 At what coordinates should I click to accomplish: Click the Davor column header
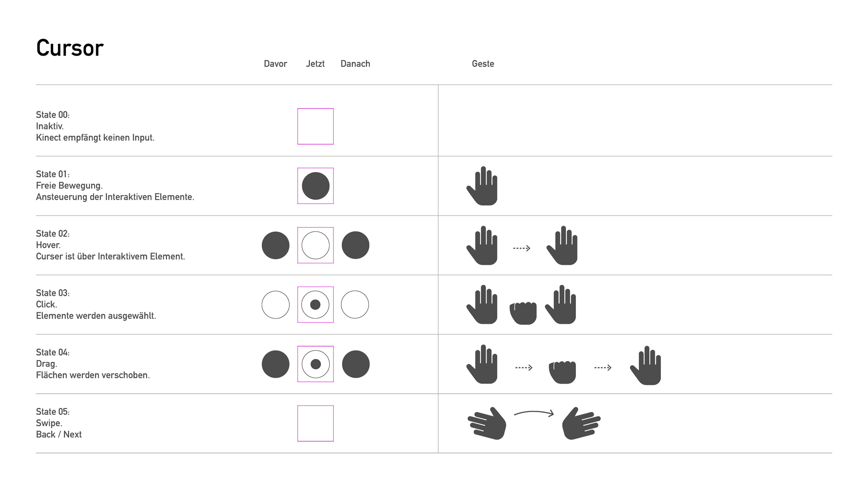point(275,64)
